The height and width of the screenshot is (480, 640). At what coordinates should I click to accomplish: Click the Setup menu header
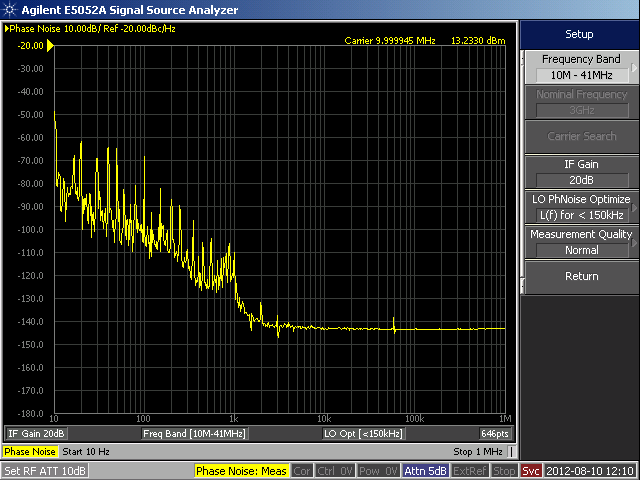point(580,34)
